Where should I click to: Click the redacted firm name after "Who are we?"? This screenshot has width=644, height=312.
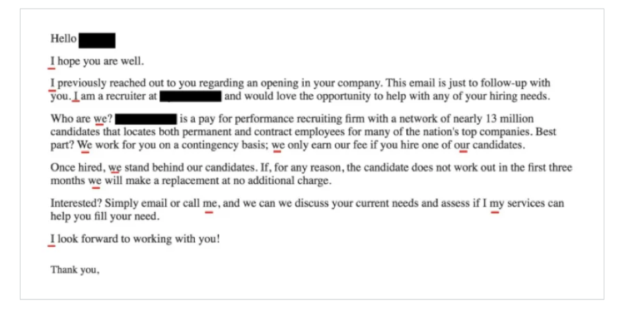[145, 119]
